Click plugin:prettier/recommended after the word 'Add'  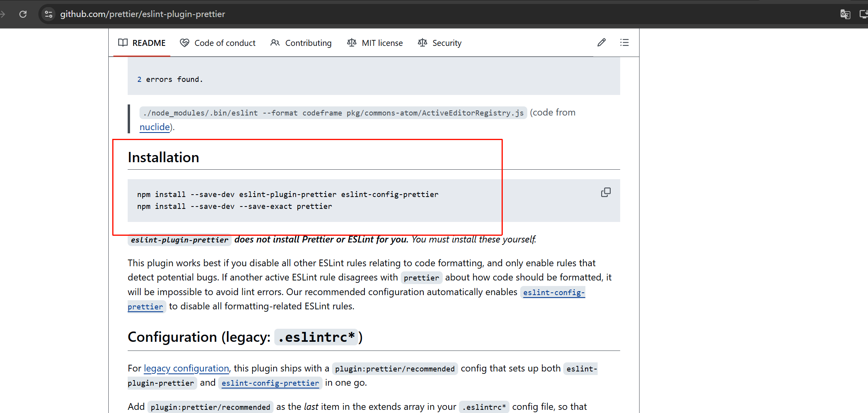(210, 407)
